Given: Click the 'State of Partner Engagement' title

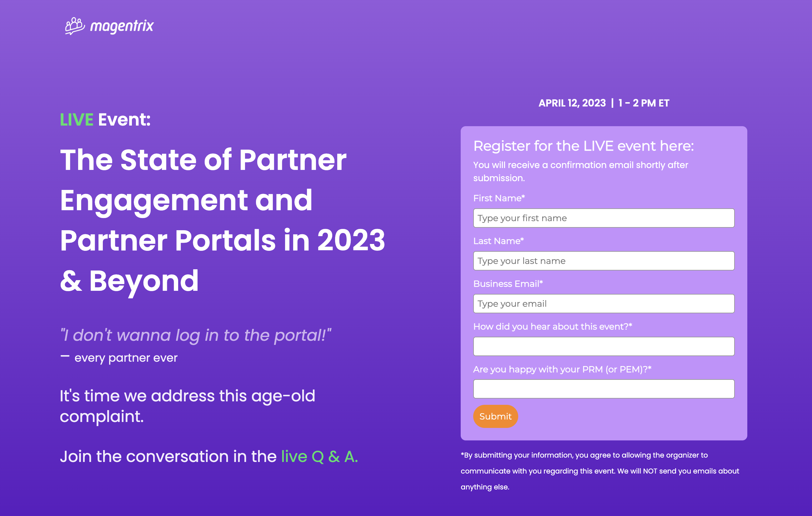Looking at the screenshot, I should [x=223, y=220].
